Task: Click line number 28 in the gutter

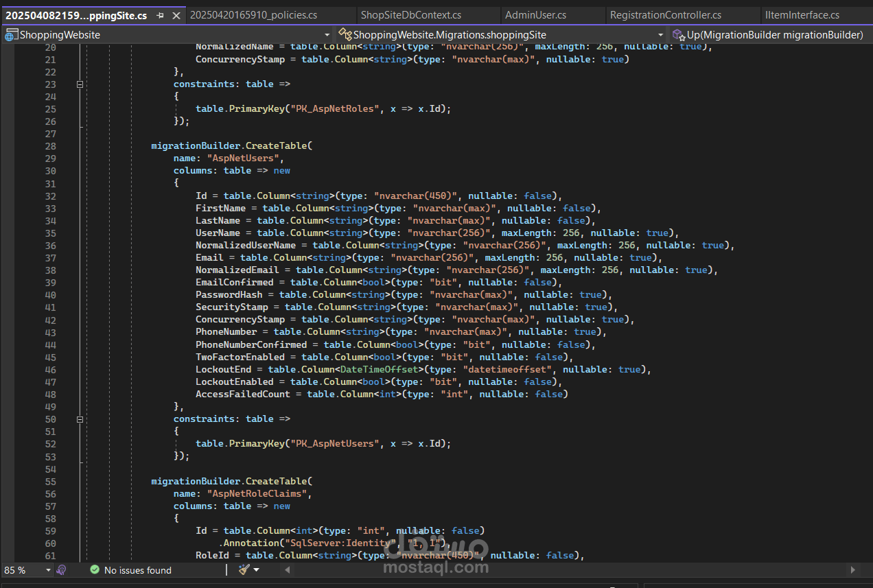Action: click(x=50, y=146)
